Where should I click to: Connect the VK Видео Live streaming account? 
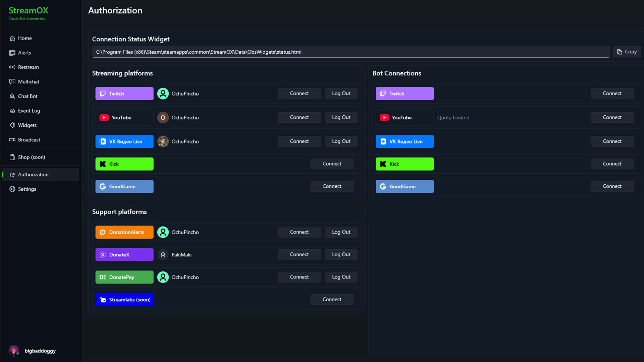299,141
